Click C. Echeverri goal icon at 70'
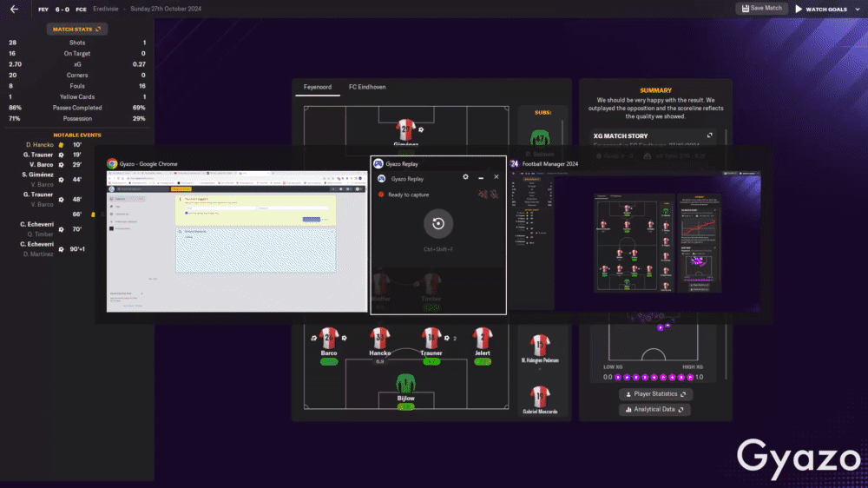Screen dimensions: 868x488 pos(61,229)
